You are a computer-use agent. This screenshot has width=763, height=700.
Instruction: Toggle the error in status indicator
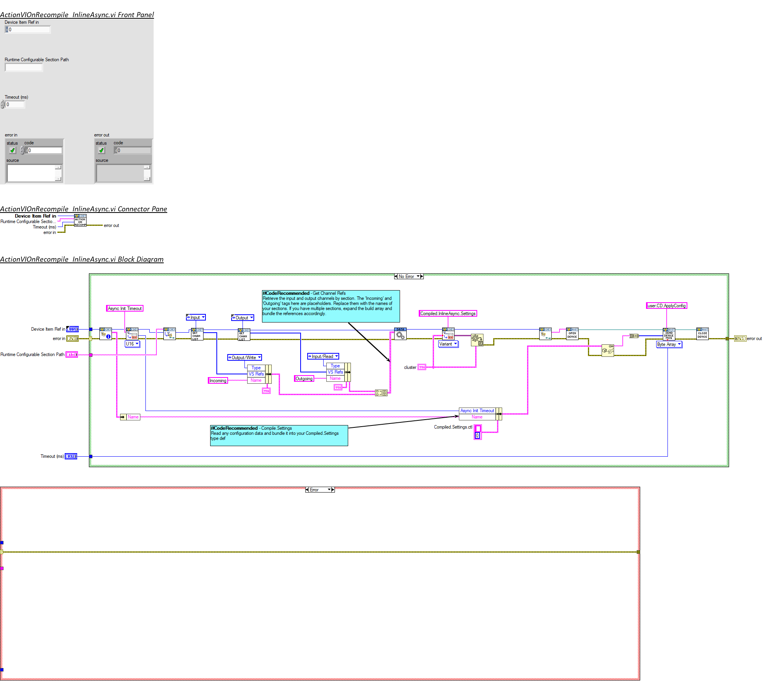(x=12, y=150)
